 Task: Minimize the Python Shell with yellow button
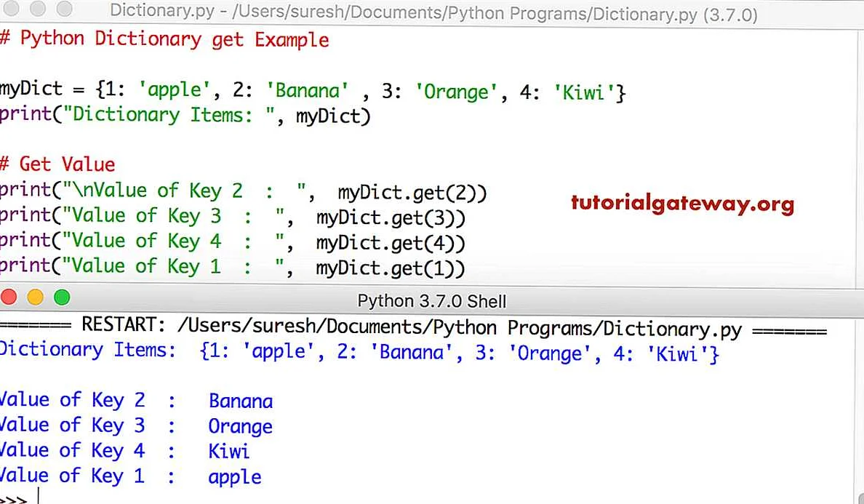pyautogui.click(x=35, y=297)
